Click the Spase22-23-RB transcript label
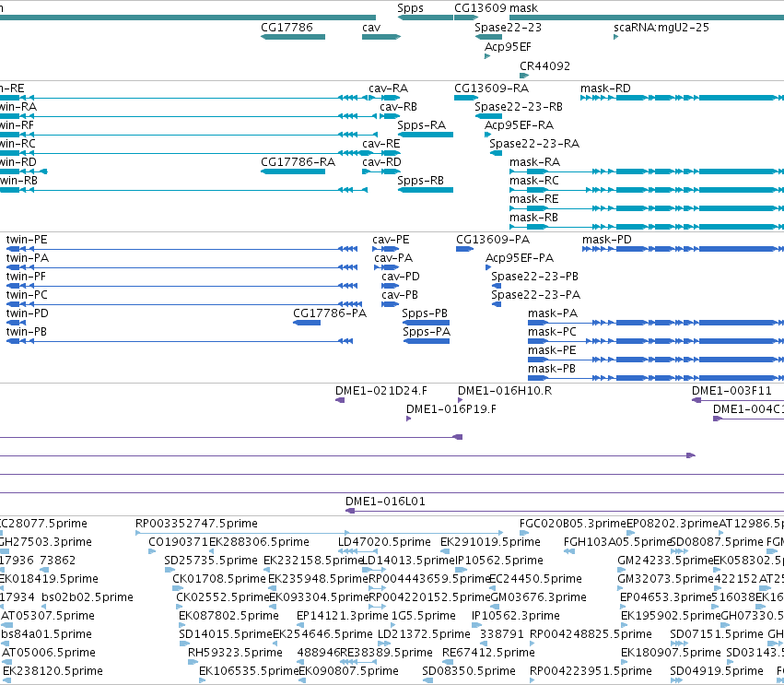Viewport: 784px width, 685px height. (519, 107)
